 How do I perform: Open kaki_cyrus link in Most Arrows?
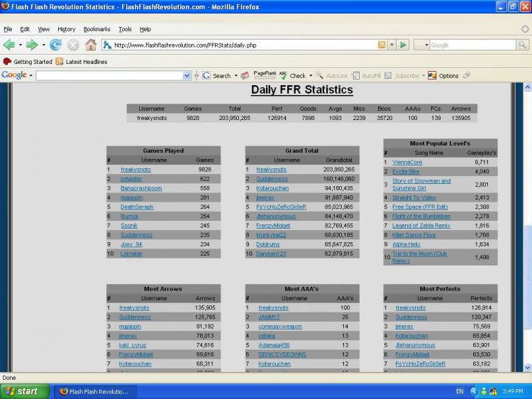point(133,345)
